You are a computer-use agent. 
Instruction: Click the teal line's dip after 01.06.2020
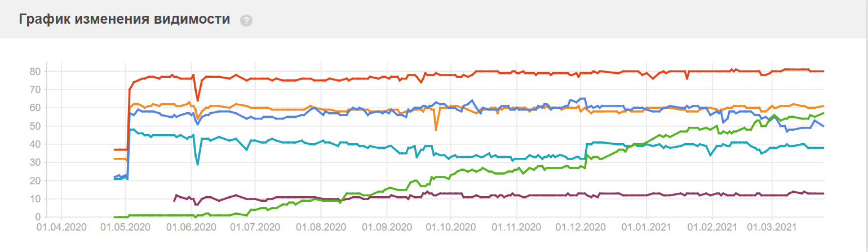tap(198, 163)
